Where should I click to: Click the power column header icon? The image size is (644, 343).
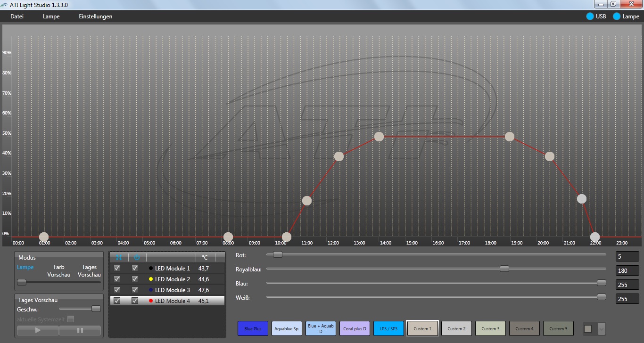coord(137,257)
